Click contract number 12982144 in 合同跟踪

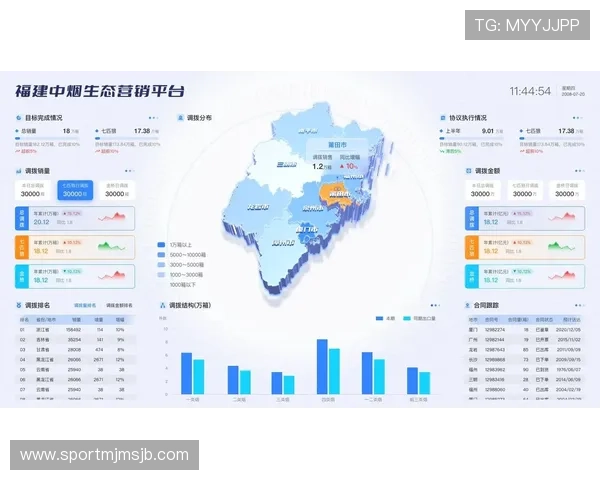pos(495,340)
